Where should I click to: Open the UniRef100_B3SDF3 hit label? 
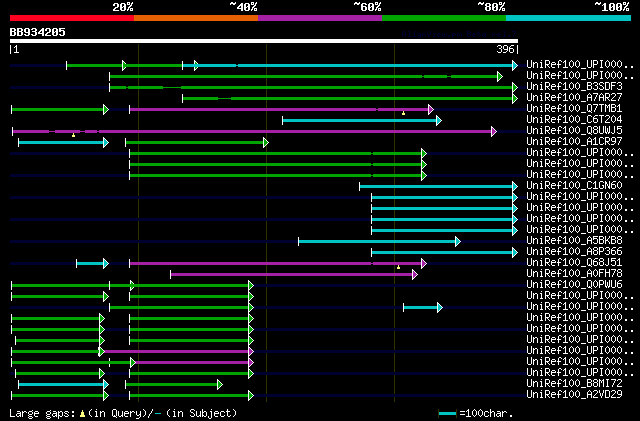(574, 86)
